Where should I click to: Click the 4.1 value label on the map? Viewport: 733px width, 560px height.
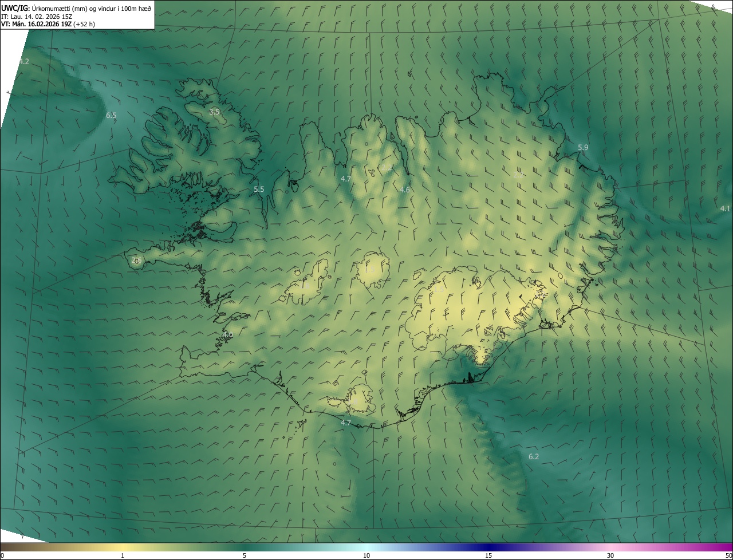(x=725, y=208)
